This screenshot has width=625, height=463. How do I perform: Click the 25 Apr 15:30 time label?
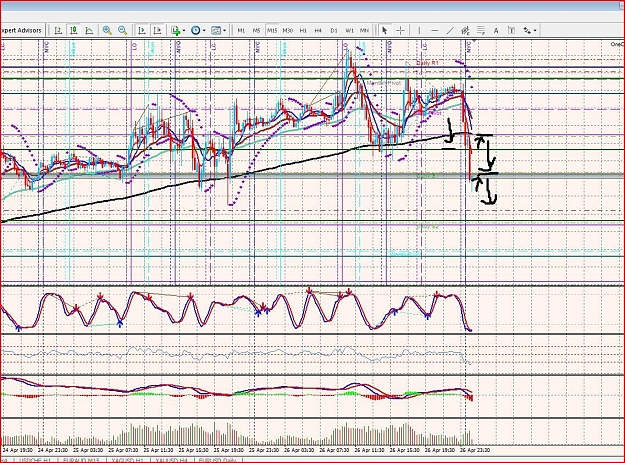tap(193, 450)
